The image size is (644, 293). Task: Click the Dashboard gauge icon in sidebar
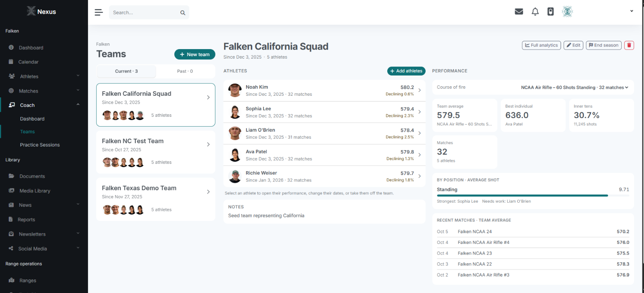pyautogui.click(x=11, y=47)
